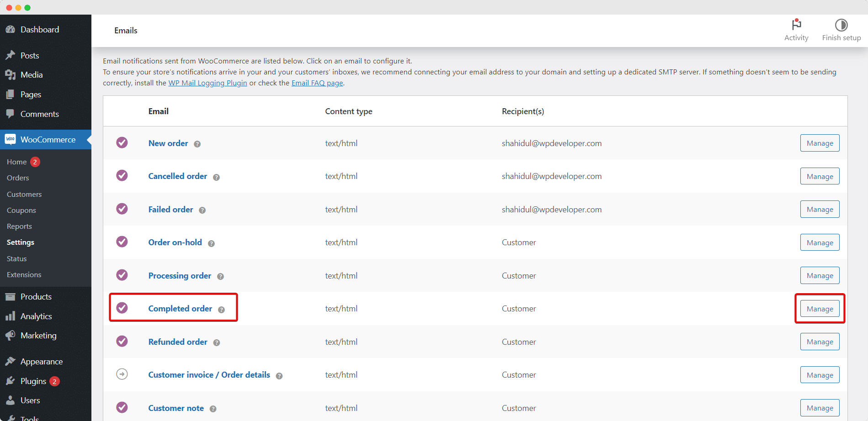Click the Comments bubble icon
868x421 pixels.
[x=10, y=114]
